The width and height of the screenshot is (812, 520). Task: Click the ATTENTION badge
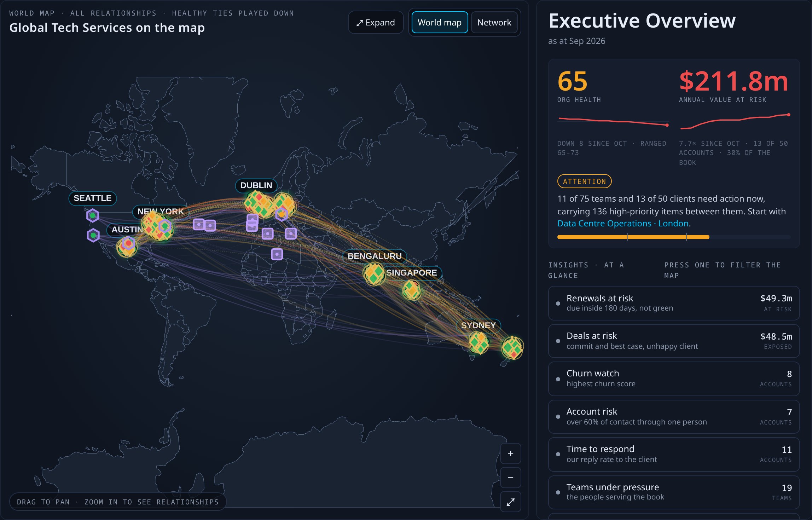(584, 181)
